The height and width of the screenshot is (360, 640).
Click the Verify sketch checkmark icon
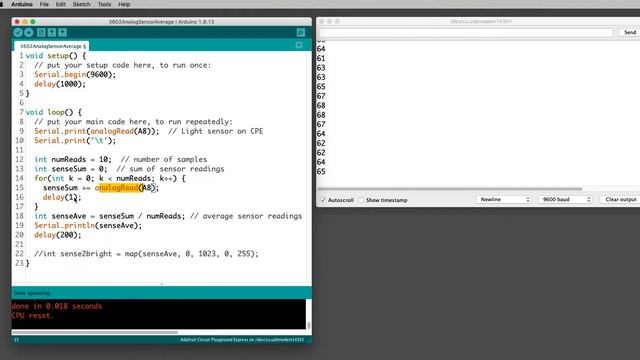tap(18, 33)
